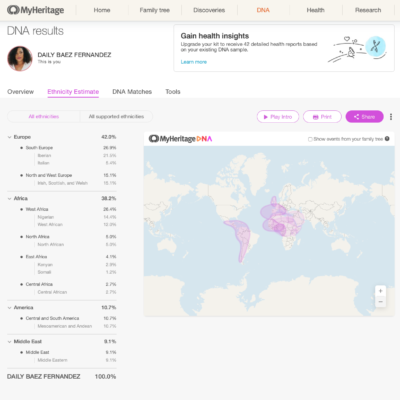Screen dimensions: 400x400
Task: Play the intro via Play Intro button
Action: click(x=278, y=117)
